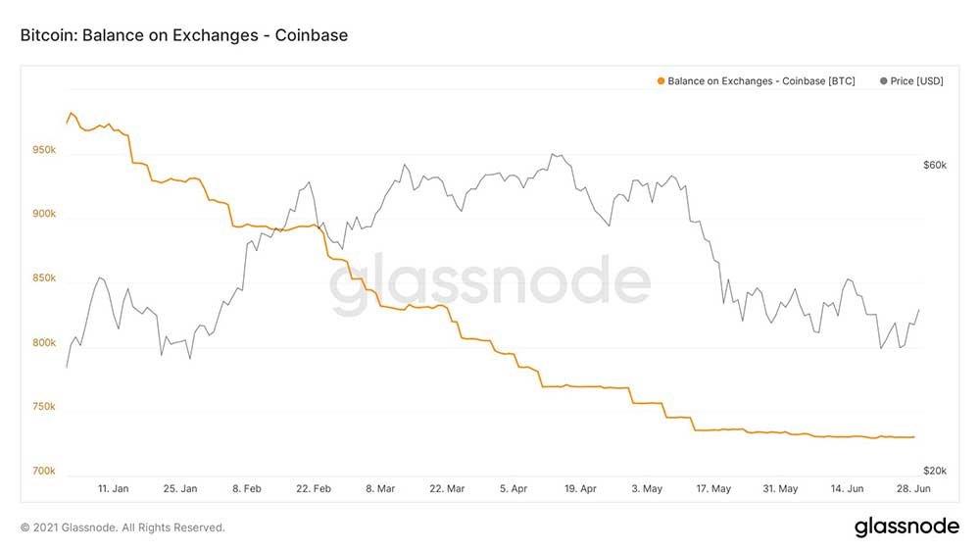Click the 2021 Glassnode copyright text

(x=122, y=527)
